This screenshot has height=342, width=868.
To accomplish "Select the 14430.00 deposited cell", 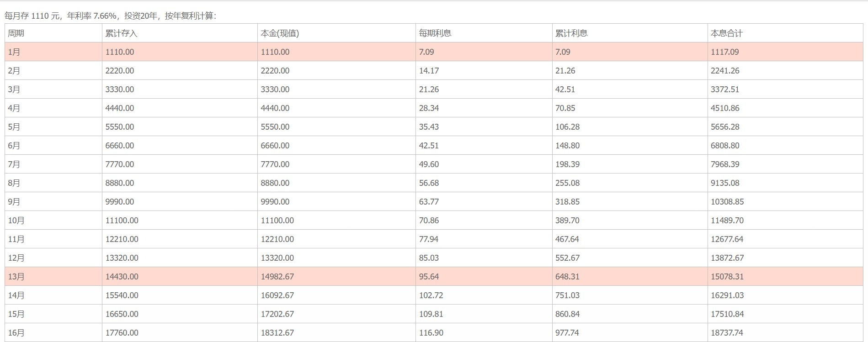I will (x=180, y=277).
